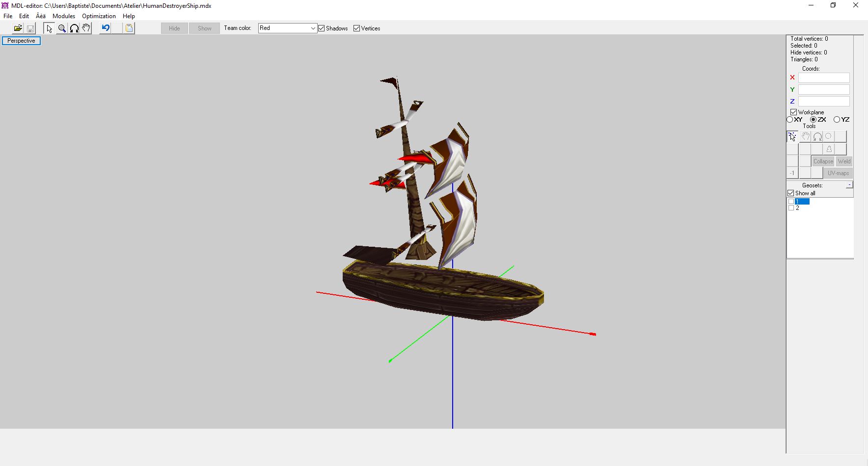
Task: Click the X coordinate input field
Action: (x=824, y=78)
